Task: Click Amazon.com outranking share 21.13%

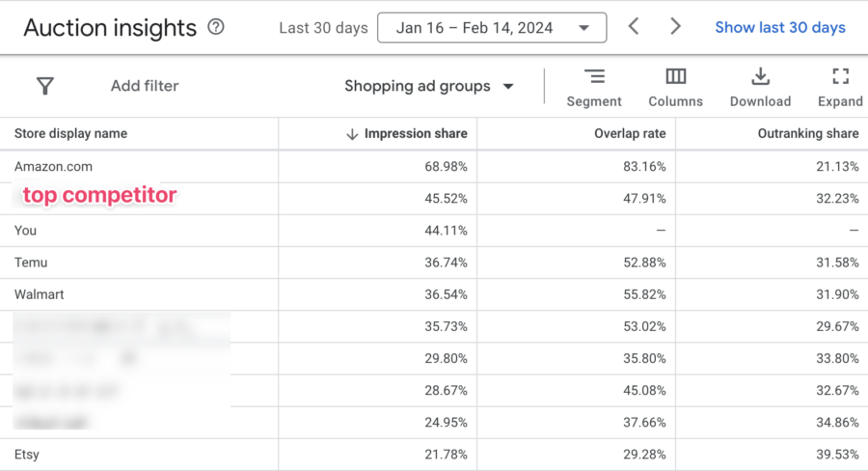Action: pyautogui.click(x=837, y=166)
